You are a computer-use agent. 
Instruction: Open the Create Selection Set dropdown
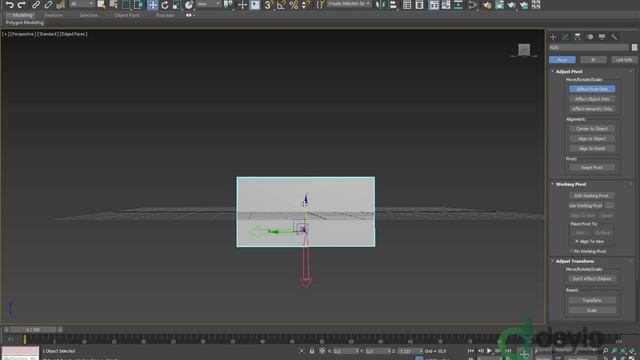(x=349, y=4)
